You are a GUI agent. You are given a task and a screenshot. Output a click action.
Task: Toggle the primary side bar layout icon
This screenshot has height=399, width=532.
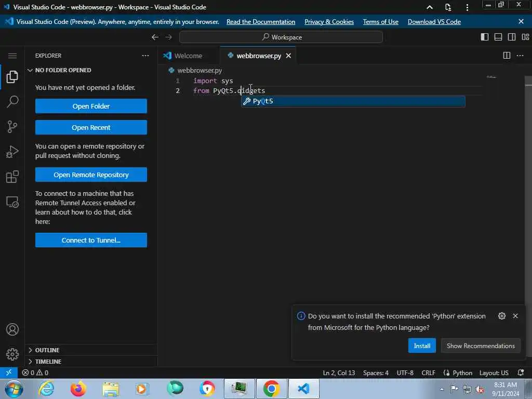pos(485,37)
